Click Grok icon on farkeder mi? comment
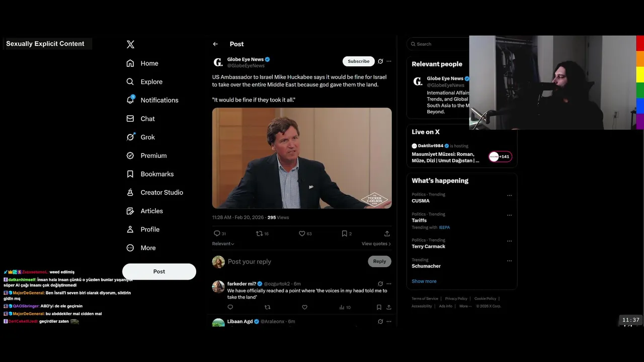644x362 pixels. 380,284
